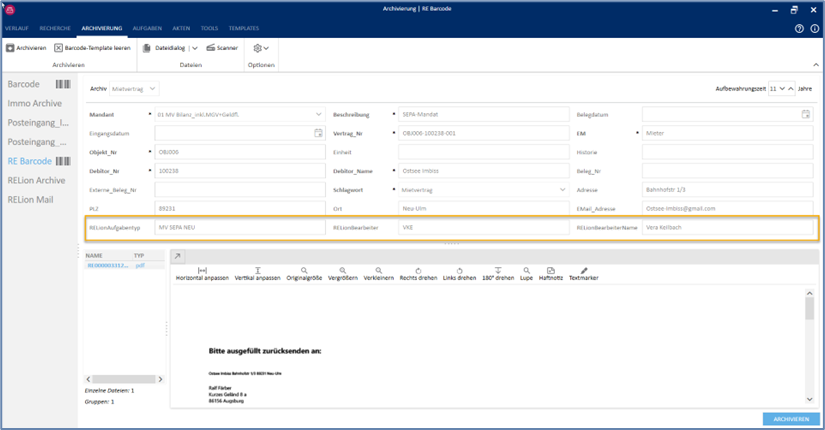The height and width of the screenshot is (430, 825).
Task: Click Barcode-Template leeren button
Action: point(92,48)
